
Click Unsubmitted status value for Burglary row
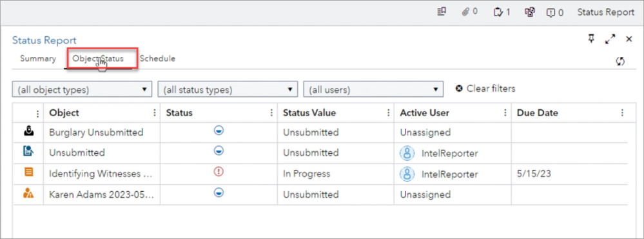point(311,132)
